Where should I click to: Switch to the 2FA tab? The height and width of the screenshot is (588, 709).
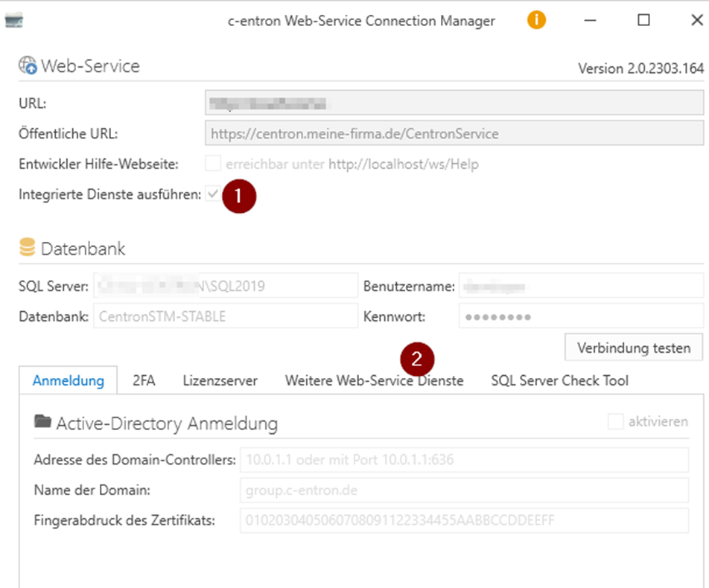144,380
